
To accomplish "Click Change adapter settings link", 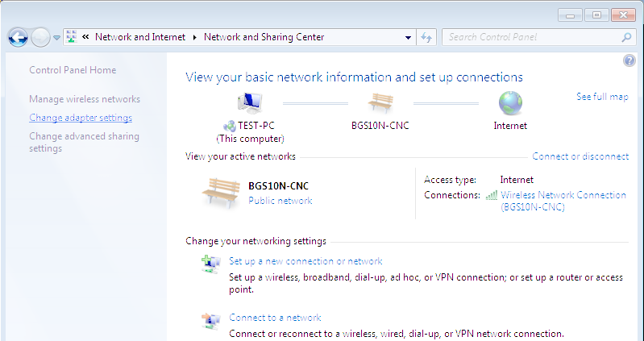I will (x=81, y=118).
